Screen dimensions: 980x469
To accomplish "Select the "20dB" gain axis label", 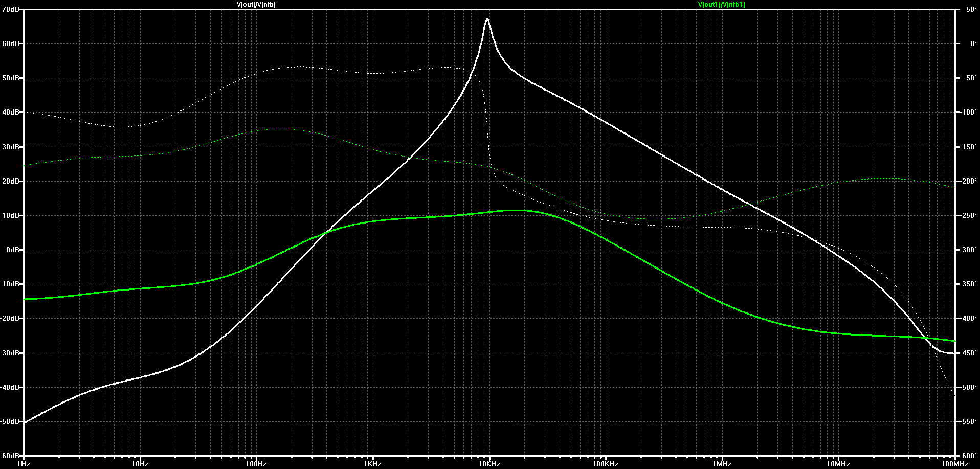I will tap(11, 181).
